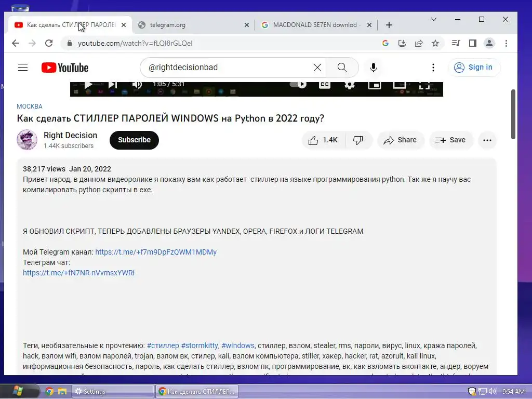Click the Google icon in address bar
This screenshot has width=532, height=399.
385,43
